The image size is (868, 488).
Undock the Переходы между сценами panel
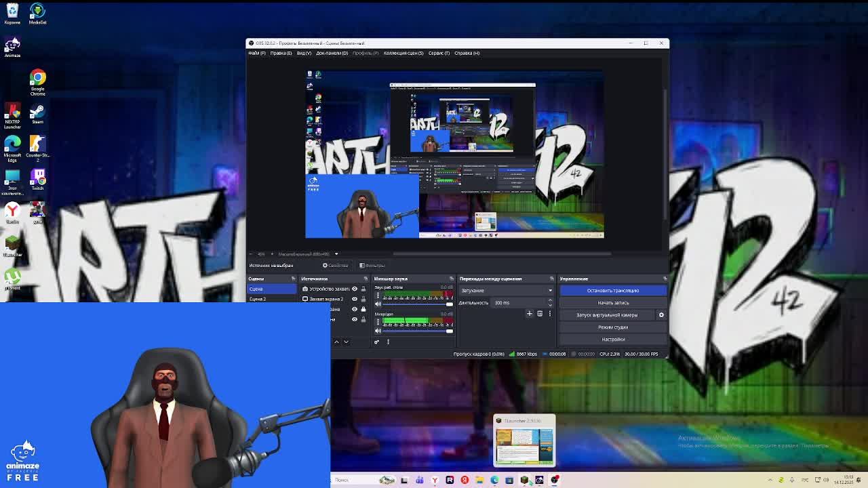[x=551, y=279]
